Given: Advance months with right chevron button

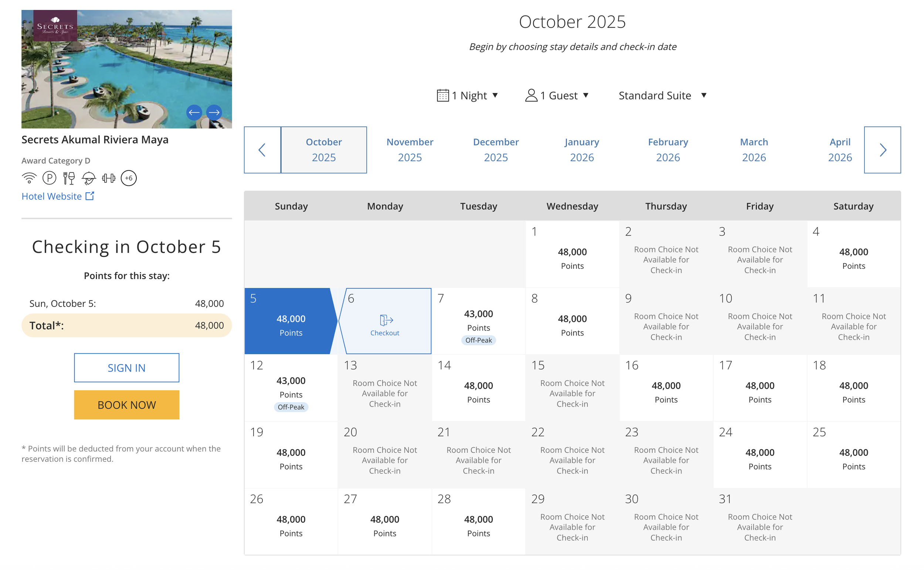Looking at the screenshot, I should [x=883, y=150].
